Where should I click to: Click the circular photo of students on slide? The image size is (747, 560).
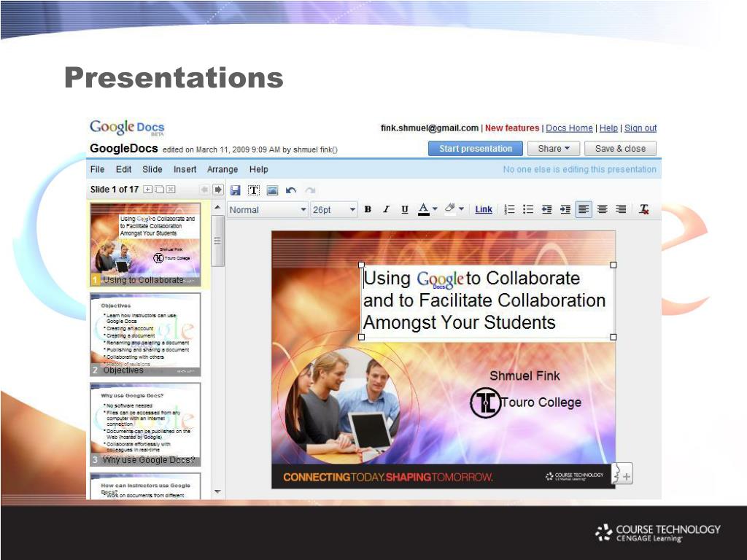(343, 405)
